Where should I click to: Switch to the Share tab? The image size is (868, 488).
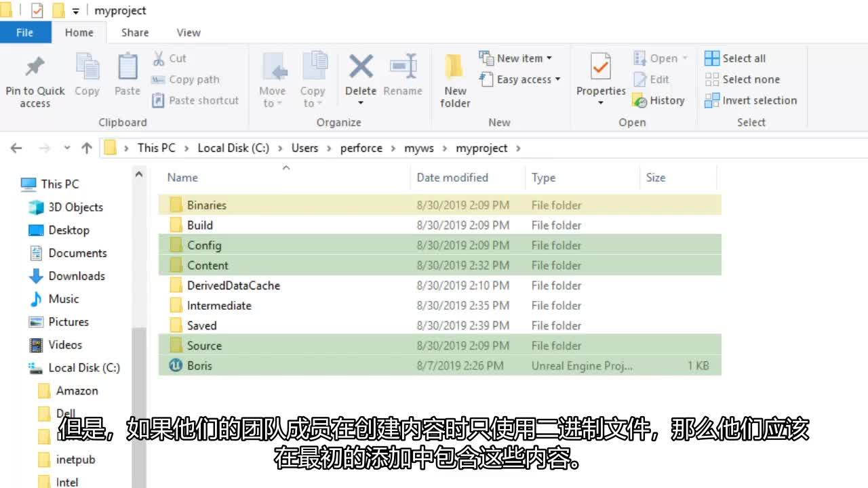click(x=134, y=32)
